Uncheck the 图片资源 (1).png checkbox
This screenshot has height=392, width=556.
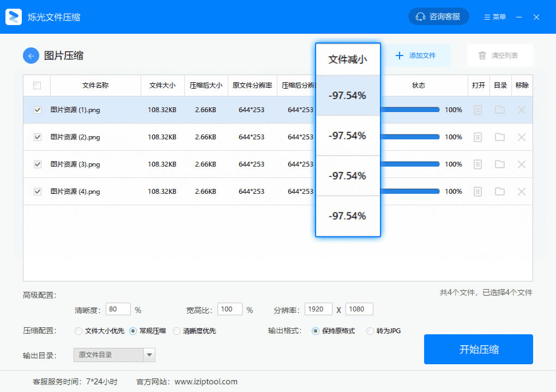pos(37,109)
